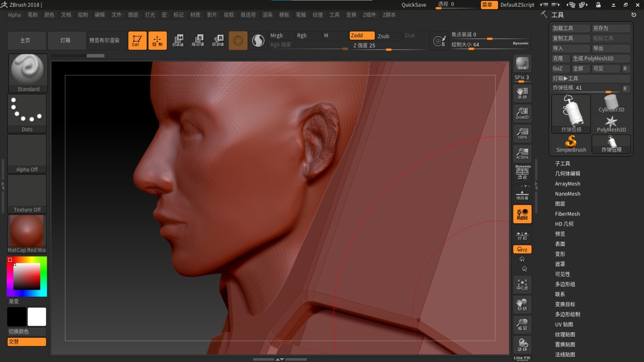This screenshot has height=362, width=644.
Task: Click the 主页 (Home) button
Action: [x=26, y=41]
